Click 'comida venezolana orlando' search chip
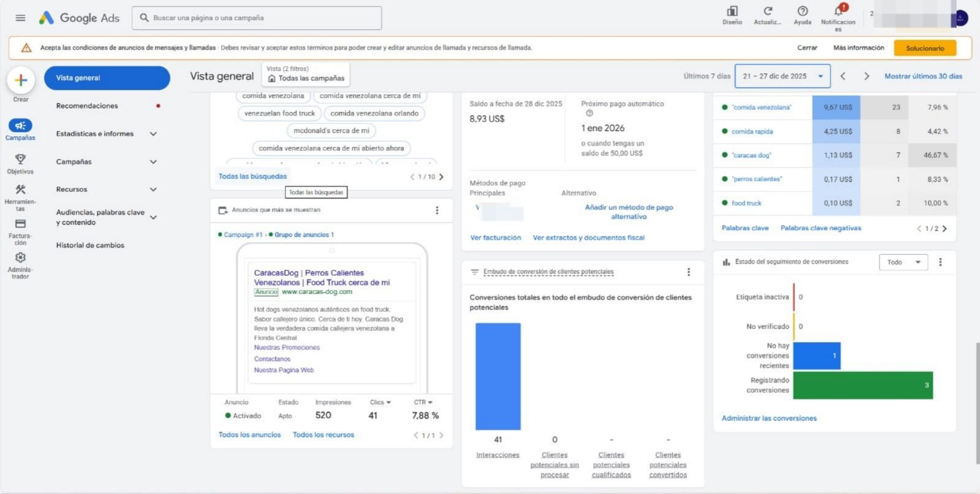This screenshot has width=980, height=494. click(374, 113)
